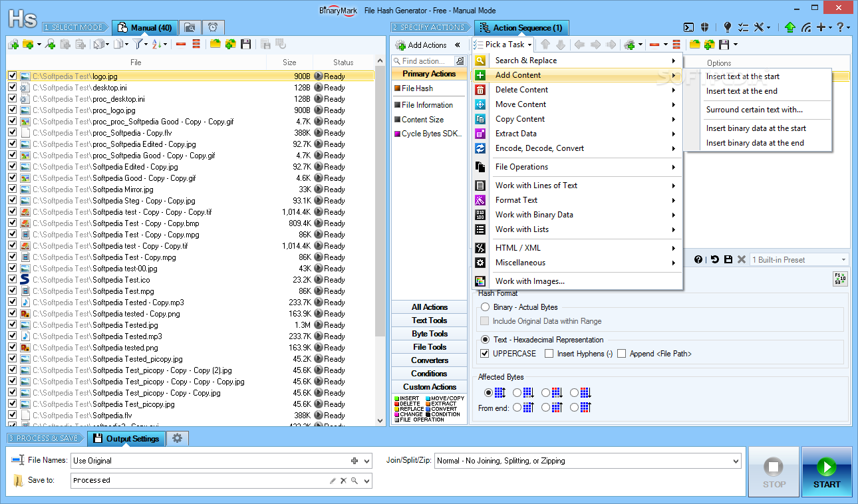Click the All Actions category button

[x=430, y=307]
